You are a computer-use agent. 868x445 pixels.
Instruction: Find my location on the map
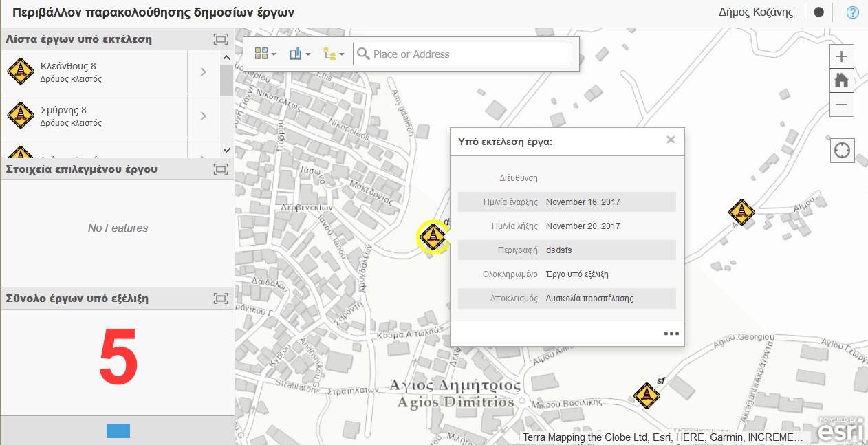pyautogui.click(x=842, y=151)
